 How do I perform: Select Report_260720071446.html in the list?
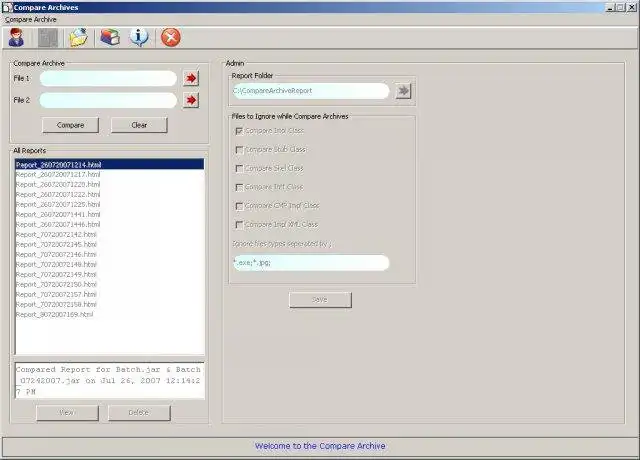(x=109, y=224)
